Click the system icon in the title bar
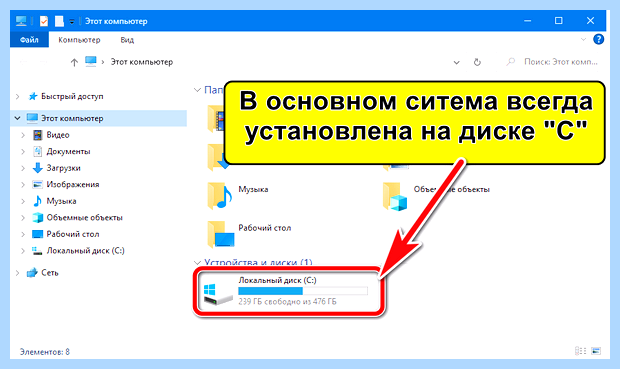The image size is (620, 369). [x=21, y=21]
